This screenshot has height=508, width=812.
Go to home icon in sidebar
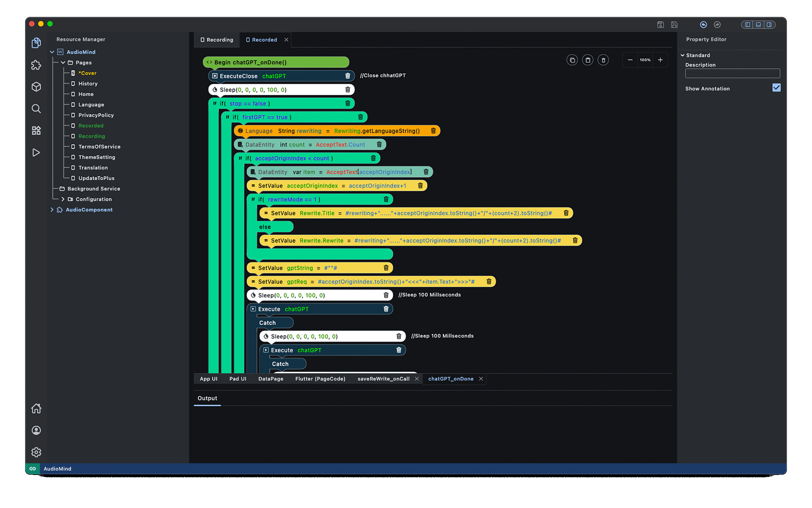(x=36, y=409)
